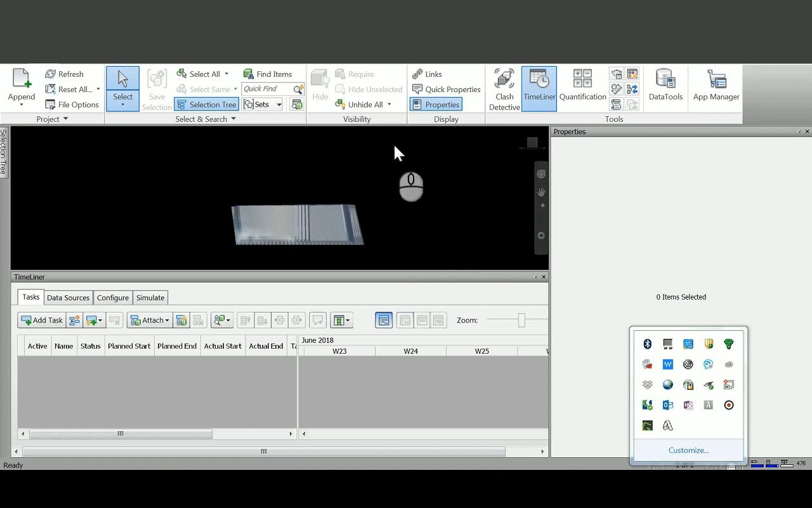Click the Add Task button
Screen dimensions: 812x508
click(x=41, y=320)
